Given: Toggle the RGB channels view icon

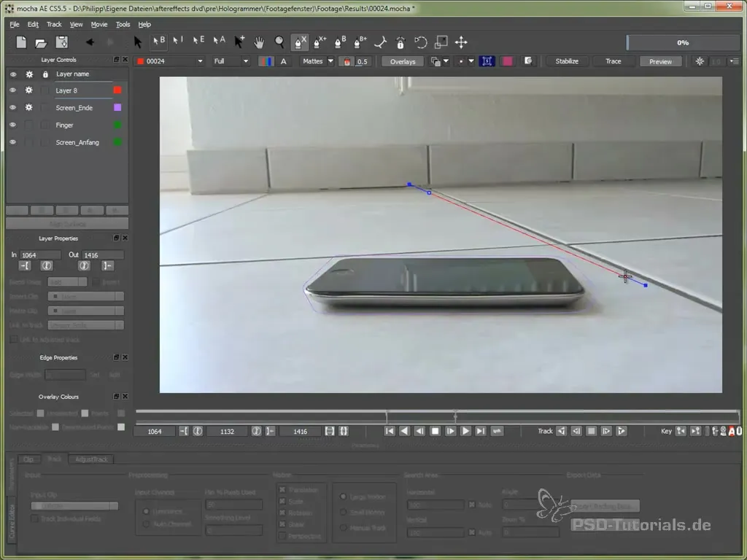Looking at the screenshot, I should tap(266, 61).
